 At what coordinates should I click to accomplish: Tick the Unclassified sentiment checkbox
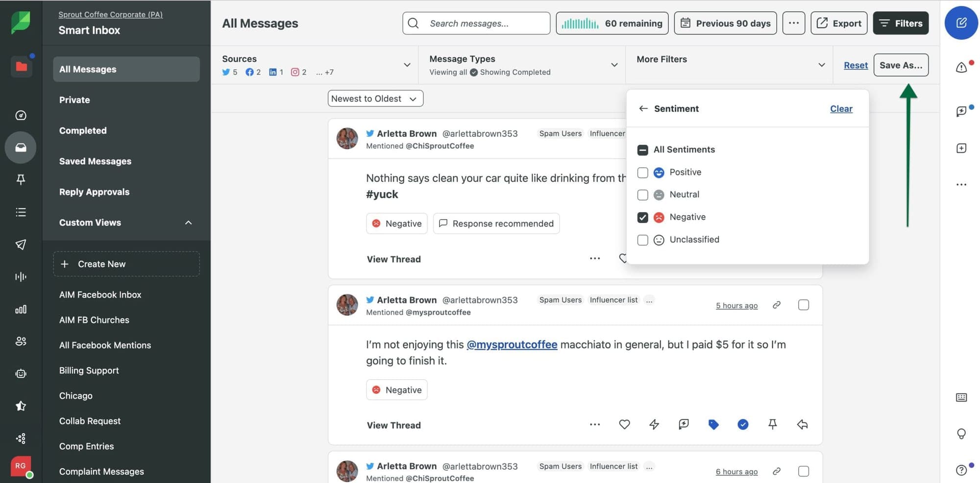(x=642, y=240)
